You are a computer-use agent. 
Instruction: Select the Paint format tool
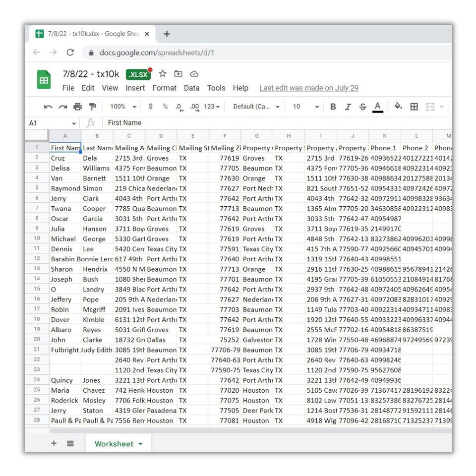point(92,107)
